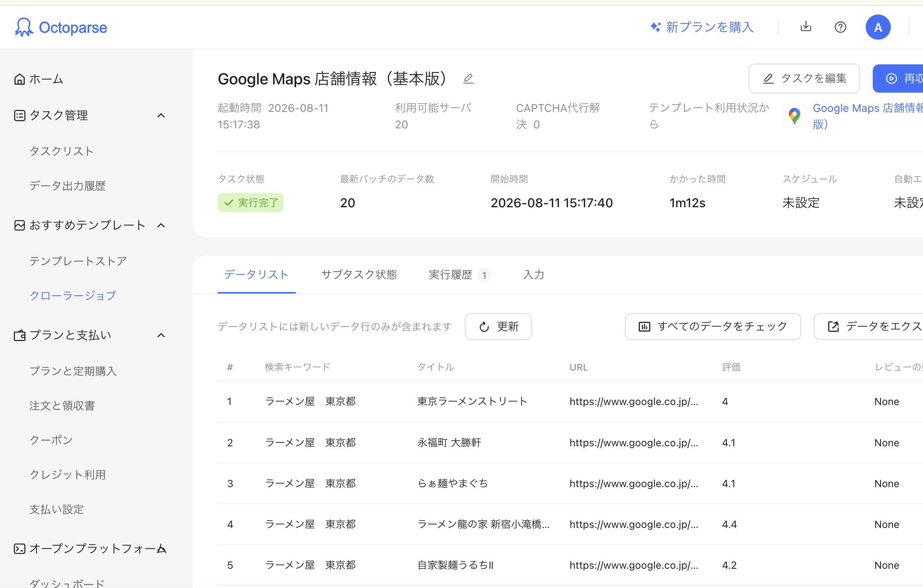Select クローラージョブ in sidebar
Image resolution: width=923 pixels, height=588 pixels.
73,296
